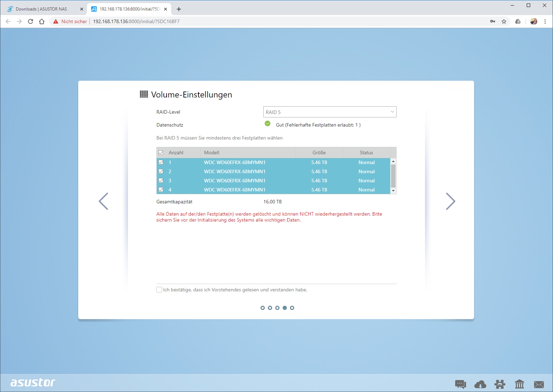Click the disk list scroll up arrow
The height and width of the screenshot is (392, 553).
pos(393,161)
